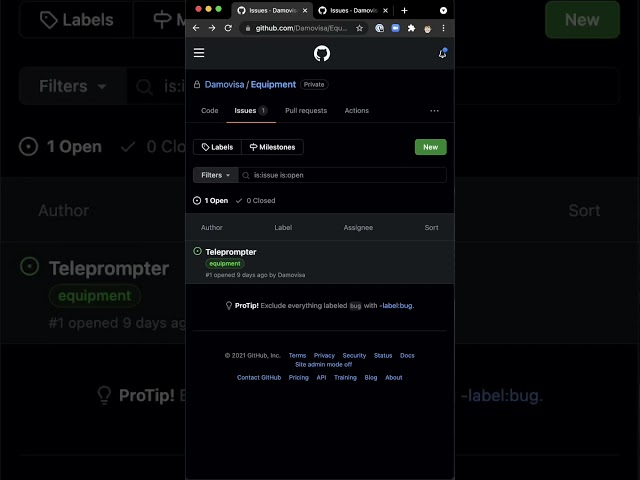Open the Equipment repository link
The width and height of the screenshot is (640, 480).
(273, 84)
